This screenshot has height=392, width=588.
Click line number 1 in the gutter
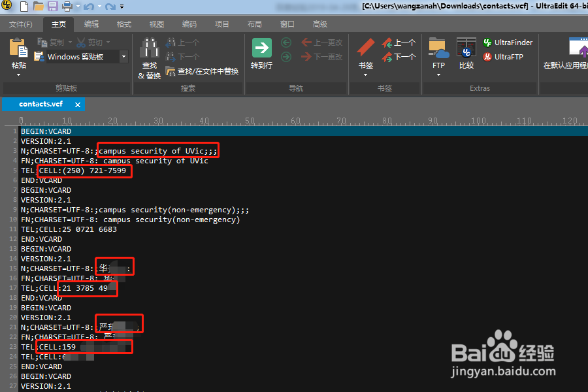pos(14,131)
